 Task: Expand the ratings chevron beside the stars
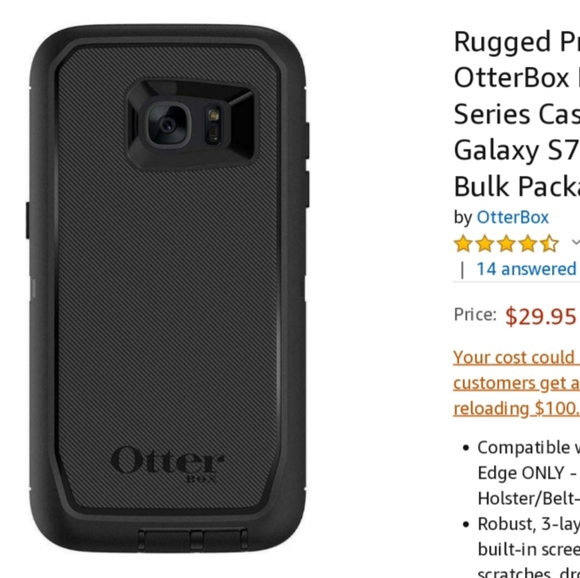point(576,242)
